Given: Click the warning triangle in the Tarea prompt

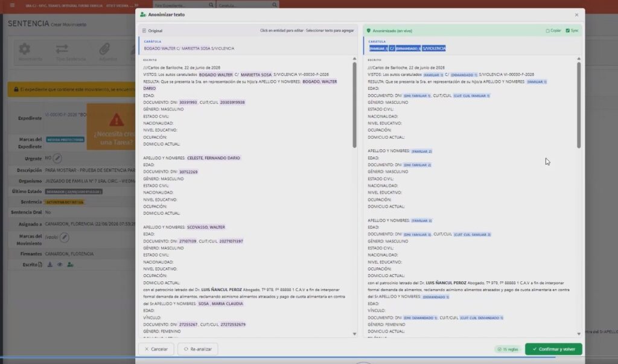Looking at the screenshot, I should [x=116, y=120].
